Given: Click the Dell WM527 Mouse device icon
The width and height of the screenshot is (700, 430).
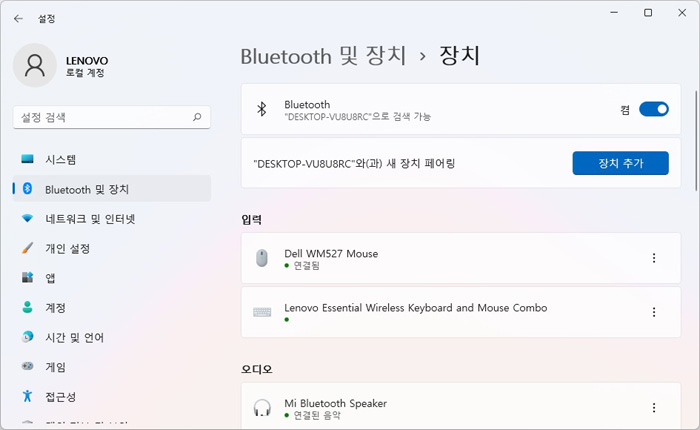Looking at the screenshot, I should [262, 258].
